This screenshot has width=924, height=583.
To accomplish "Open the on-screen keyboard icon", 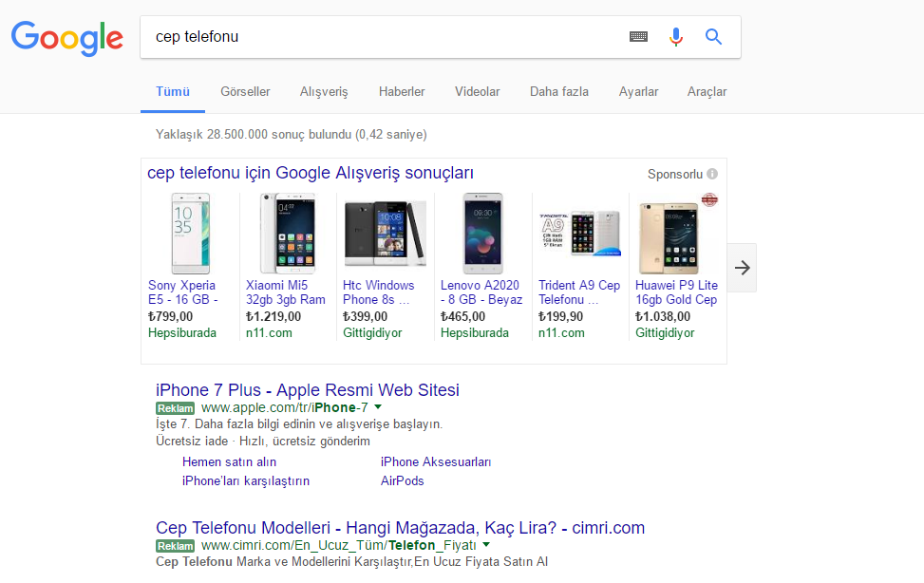I will 638,36.
